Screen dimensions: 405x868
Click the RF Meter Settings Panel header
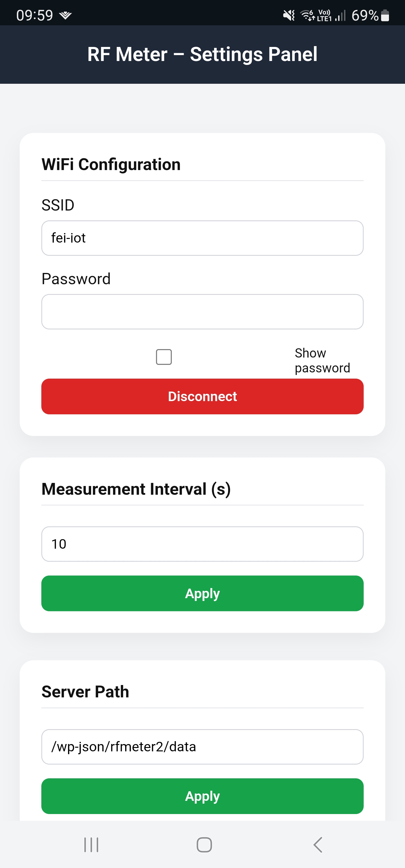coord(202,54)
